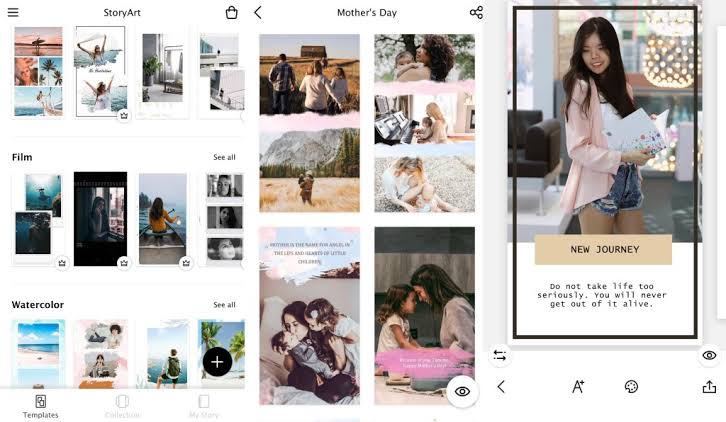This screenshot has height=422, width=726.
Task: Open the shopping bag store icon
Action: point(232,13)
